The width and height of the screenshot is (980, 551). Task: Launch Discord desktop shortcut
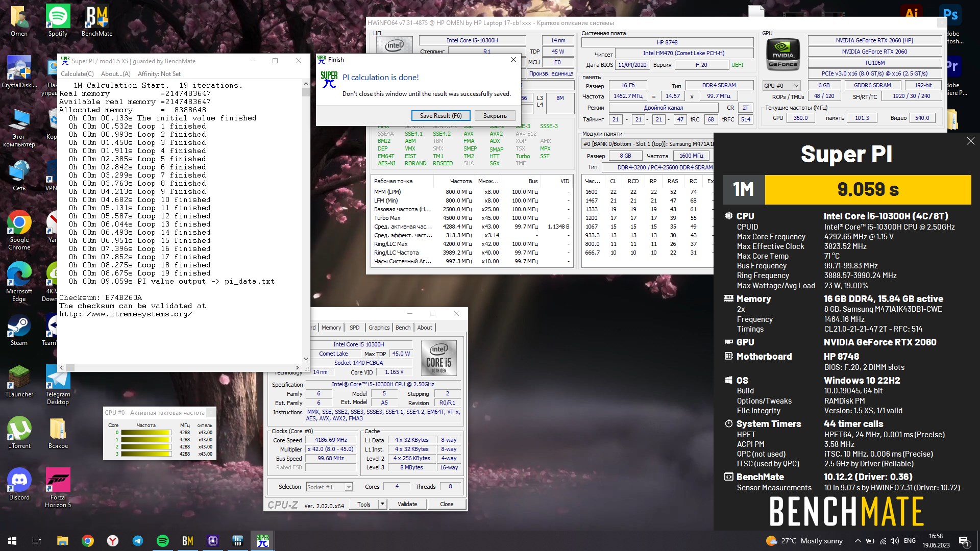tap(19, 485)
